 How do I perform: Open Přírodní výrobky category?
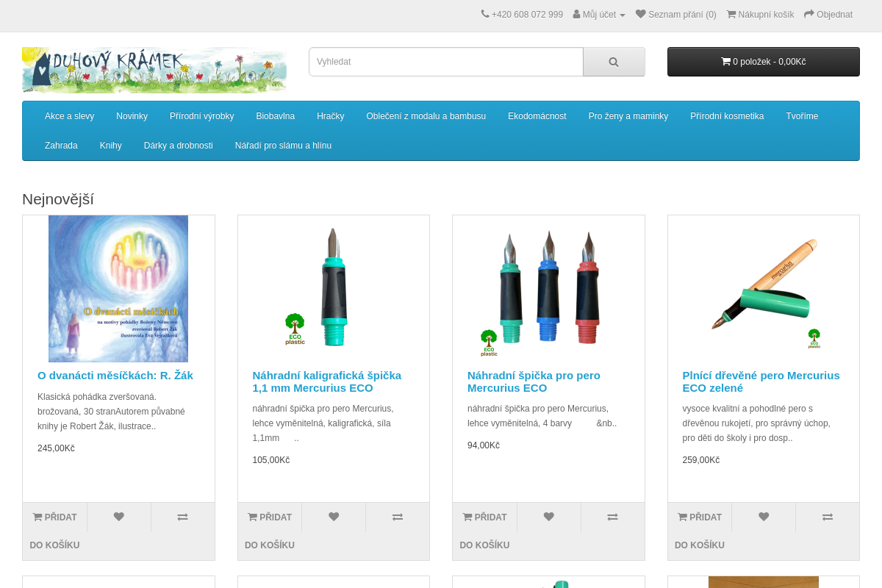201,116
